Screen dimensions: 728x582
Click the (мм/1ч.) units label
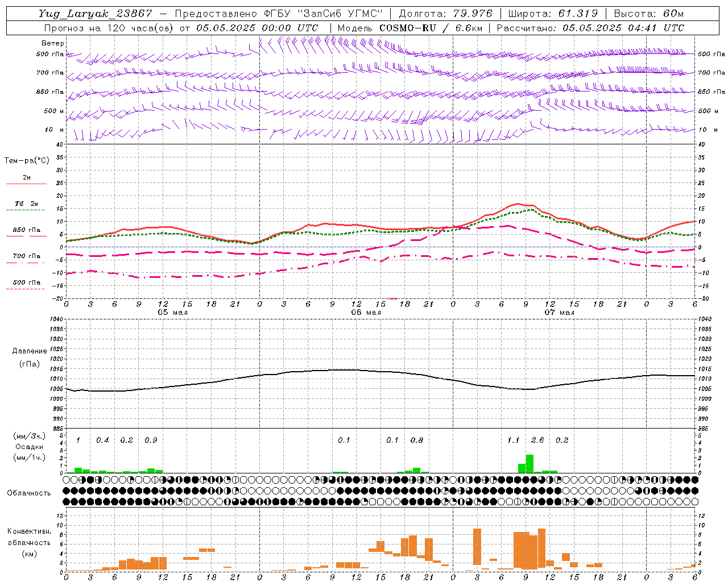tap(29, 458)
